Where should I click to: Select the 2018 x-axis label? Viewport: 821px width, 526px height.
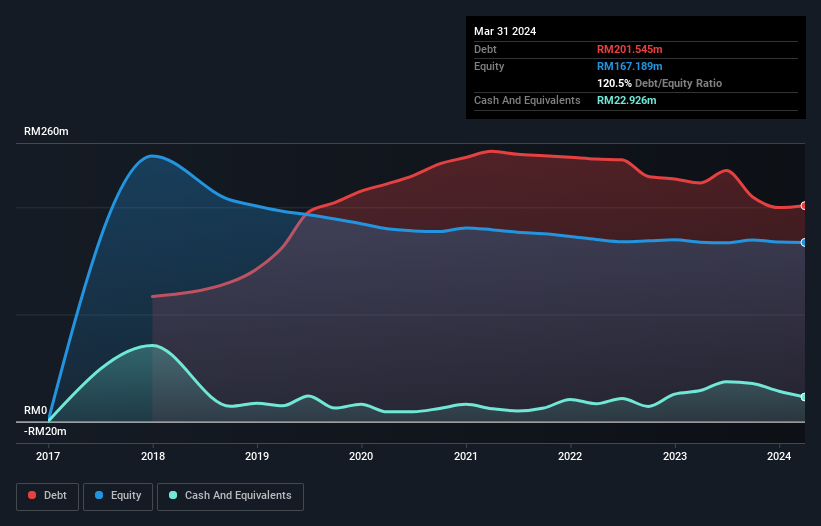point(153,456)
